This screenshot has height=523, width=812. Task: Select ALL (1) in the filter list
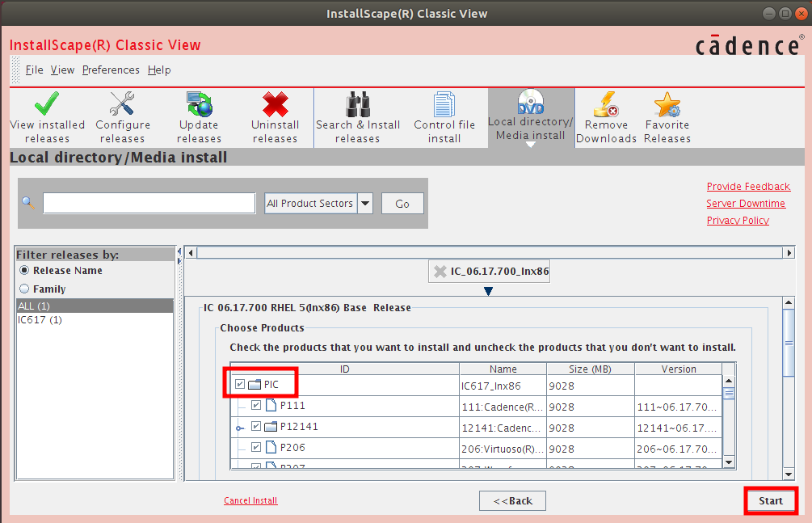tap(95, 306)
